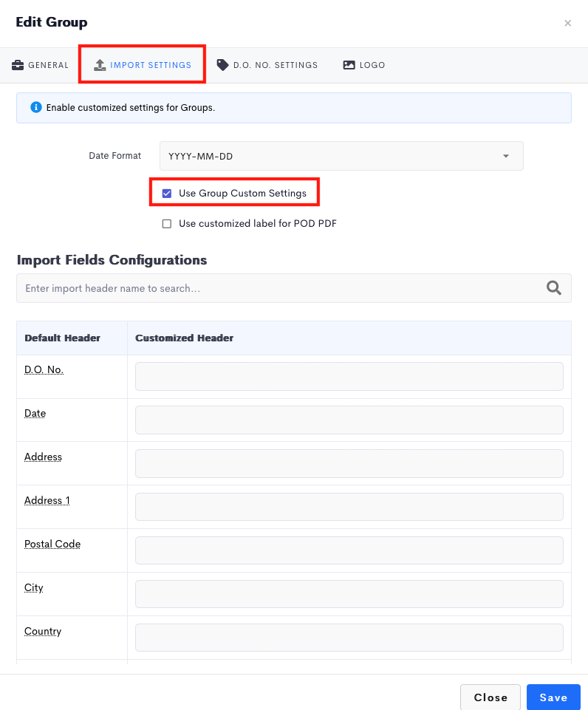Uncheck Use Group Custom Settings
The width and height of the screenshot is (588, 710).
(x=167, y=194)
